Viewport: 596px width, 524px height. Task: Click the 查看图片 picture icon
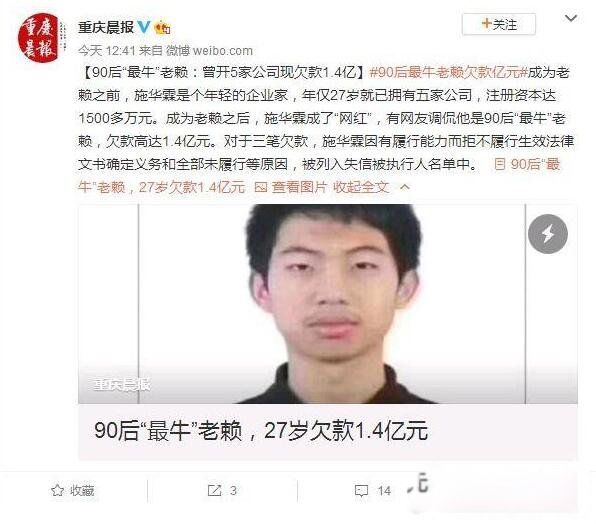pos(261,187)
